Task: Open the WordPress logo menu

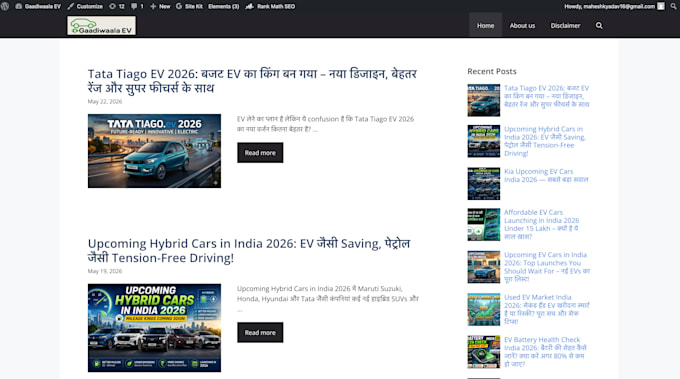Action: (5, 6)
